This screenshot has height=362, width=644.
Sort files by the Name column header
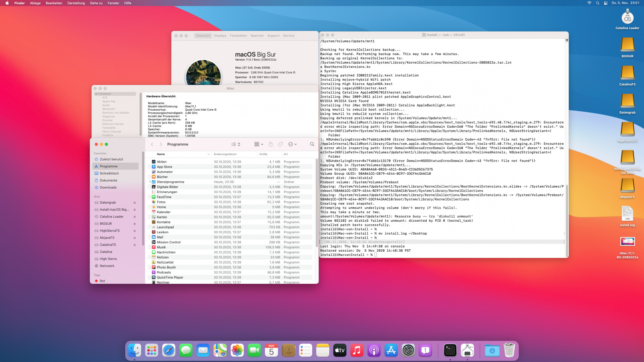pyautogui.click(x=161, y=154)
